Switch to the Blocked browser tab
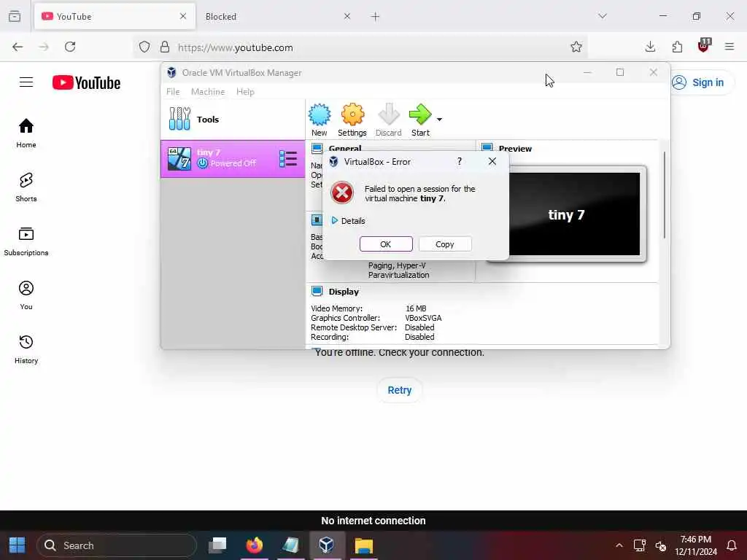Image resolution: width=747 pixels, height=560 pixels. [x=271, y=16]
